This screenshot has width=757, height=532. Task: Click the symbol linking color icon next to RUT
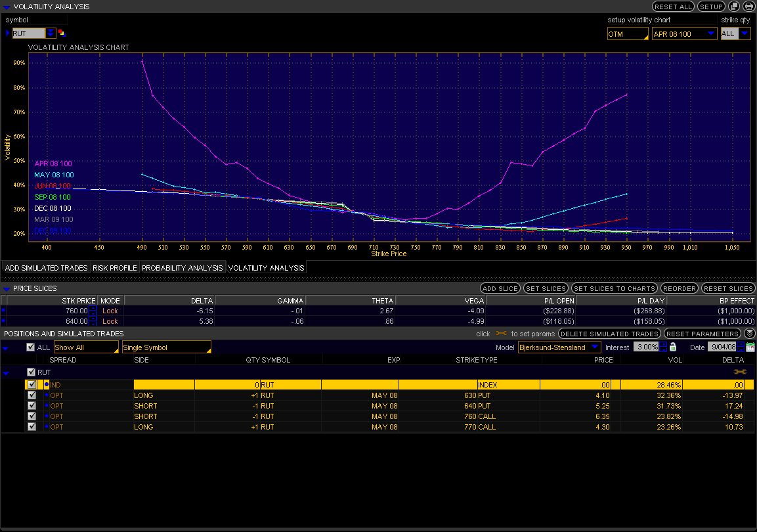[x=62, y=33]
